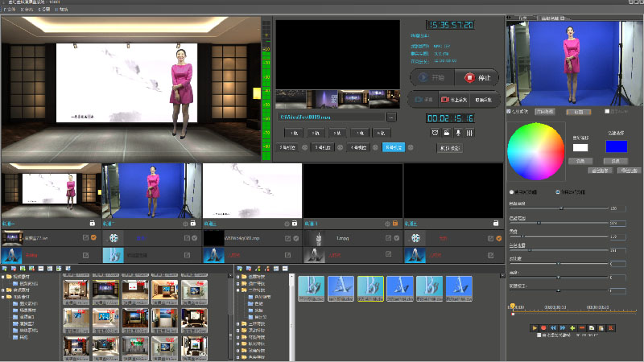
Task: Select the play icon in the keyframe toolbar
Action: (535, 328)
